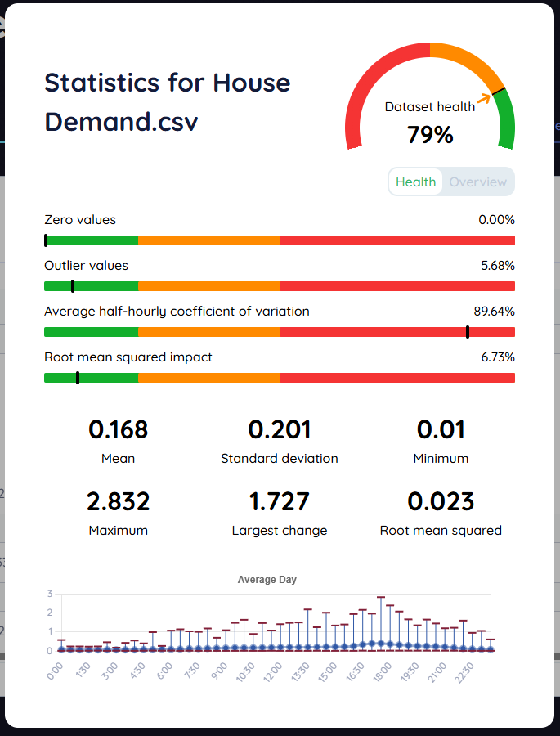Click the Average Day chart title
This screenshot has height=736, width=560.
[x=267, y=579]
